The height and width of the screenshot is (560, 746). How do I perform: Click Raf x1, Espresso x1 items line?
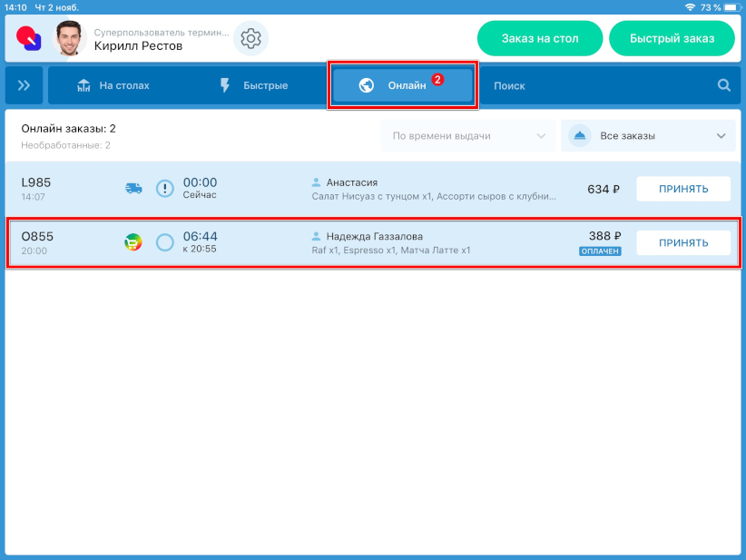point(391,251)
